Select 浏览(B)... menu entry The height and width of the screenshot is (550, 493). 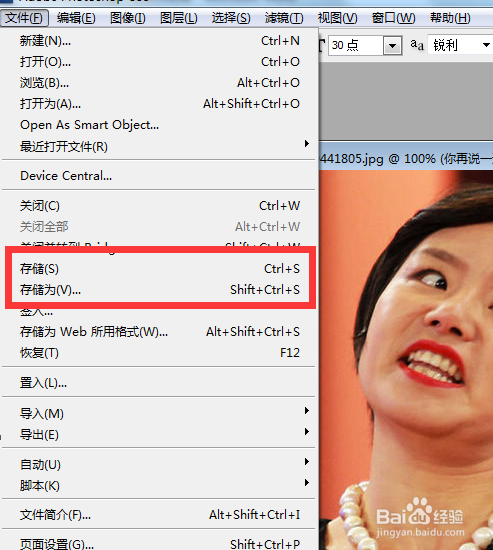[x=159, y=83]
